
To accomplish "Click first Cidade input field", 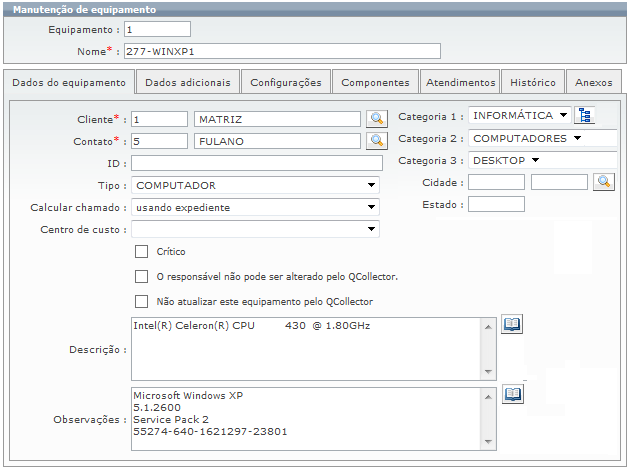I will coord(496,182).
